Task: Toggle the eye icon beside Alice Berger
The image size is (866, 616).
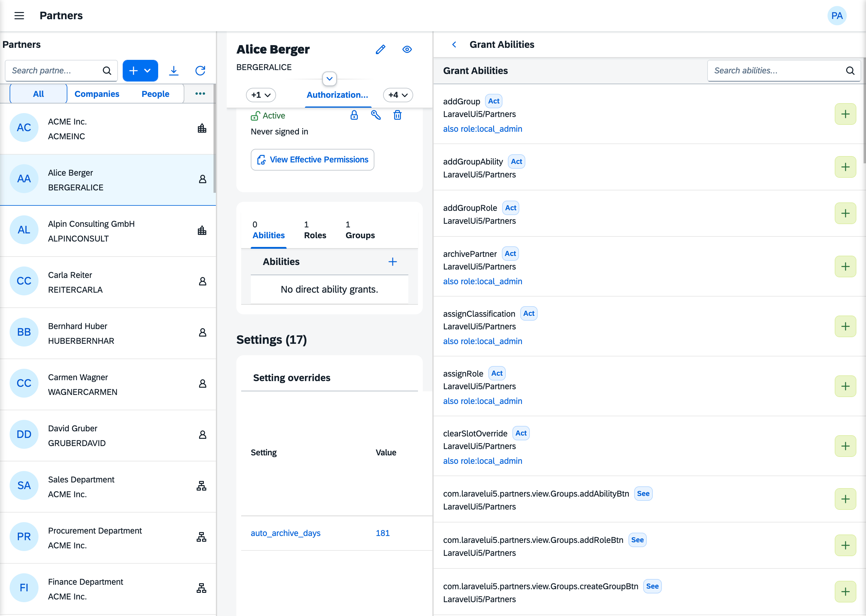Action: click(x=407, y=49)
